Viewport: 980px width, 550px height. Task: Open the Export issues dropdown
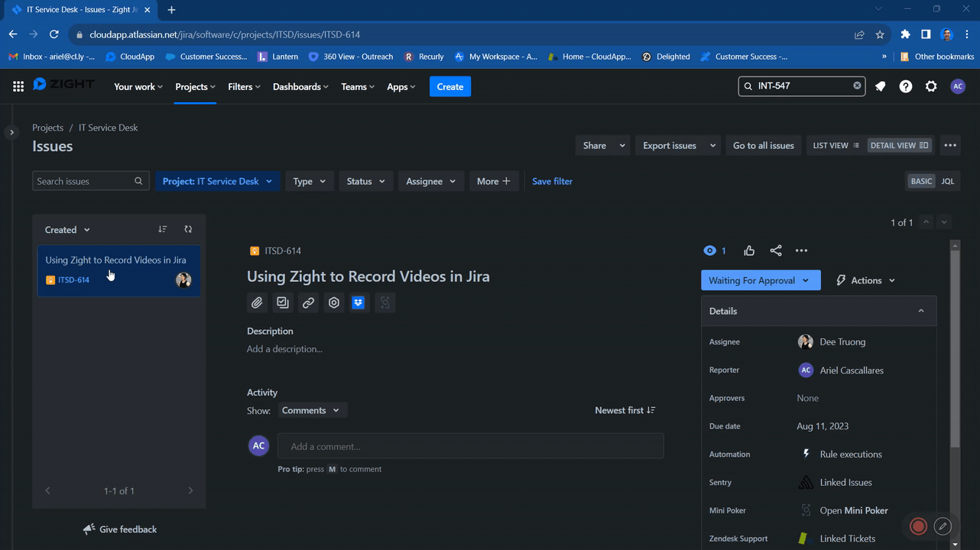[679, 145]
